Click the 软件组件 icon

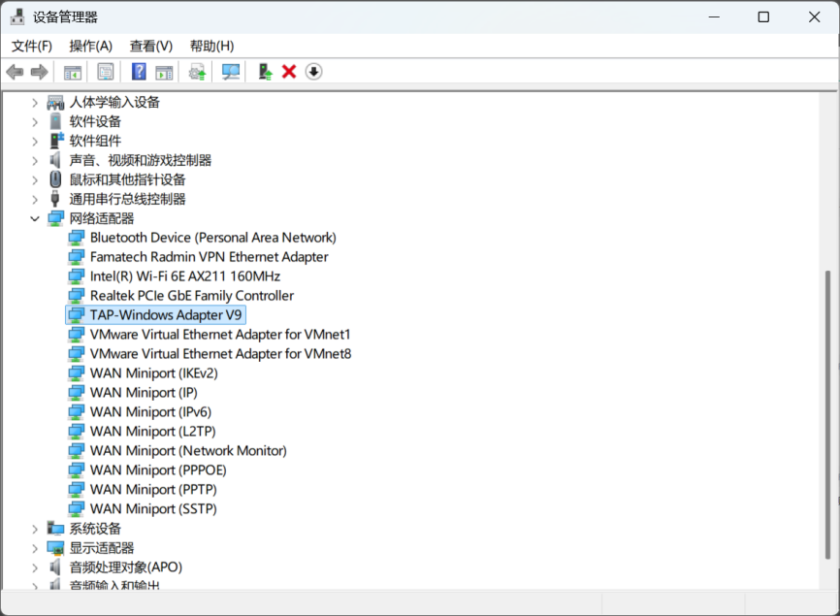(x=56, y=141)
